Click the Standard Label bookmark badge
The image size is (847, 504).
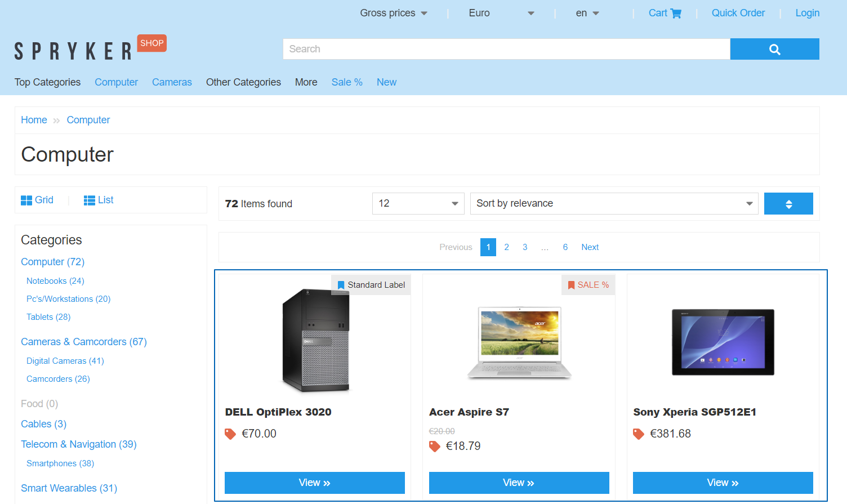(x=371, y=285)
